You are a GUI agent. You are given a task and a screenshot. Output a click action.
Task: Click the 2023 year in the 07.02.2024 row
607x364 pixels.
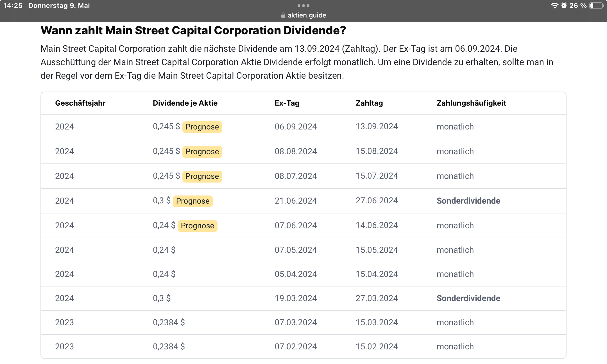[64, 347]
